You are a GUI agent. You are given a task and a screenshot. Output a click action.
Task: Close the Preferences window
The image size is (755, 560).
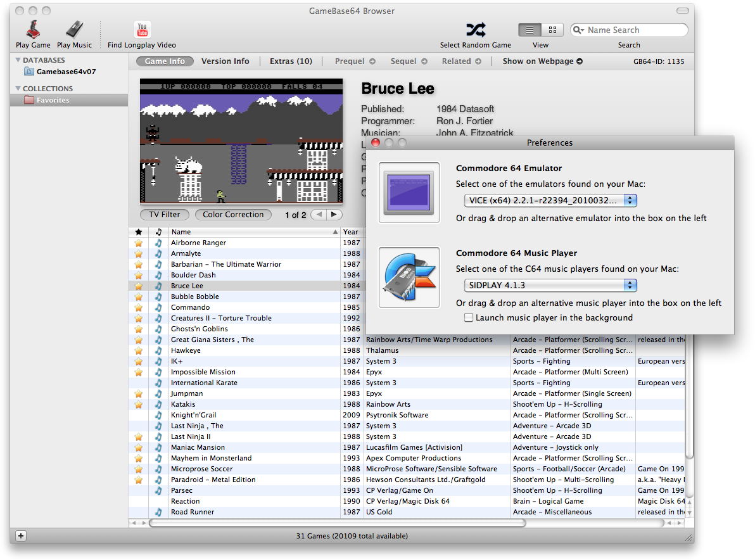376,143
